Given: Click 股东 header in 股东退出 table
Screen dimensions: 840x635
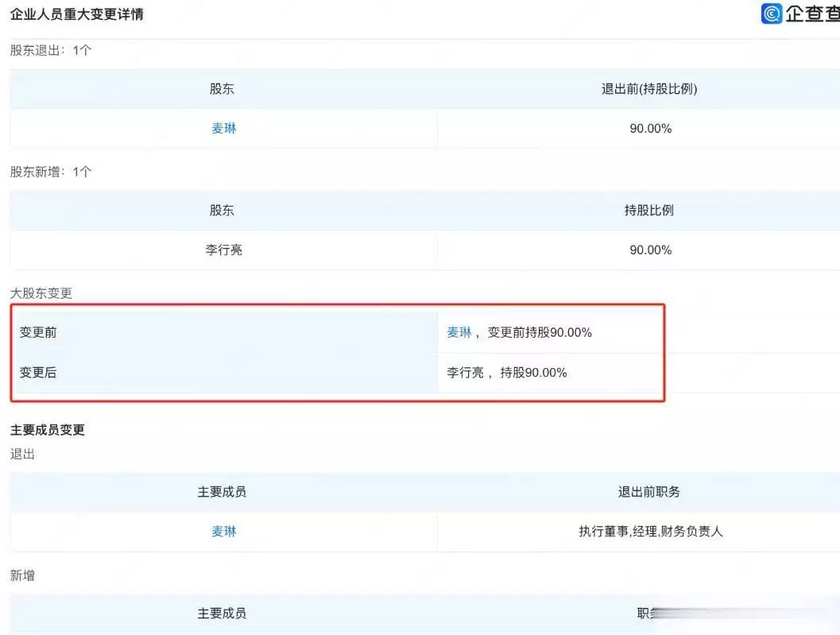Looking at the screenshot, I should [222, 89].
